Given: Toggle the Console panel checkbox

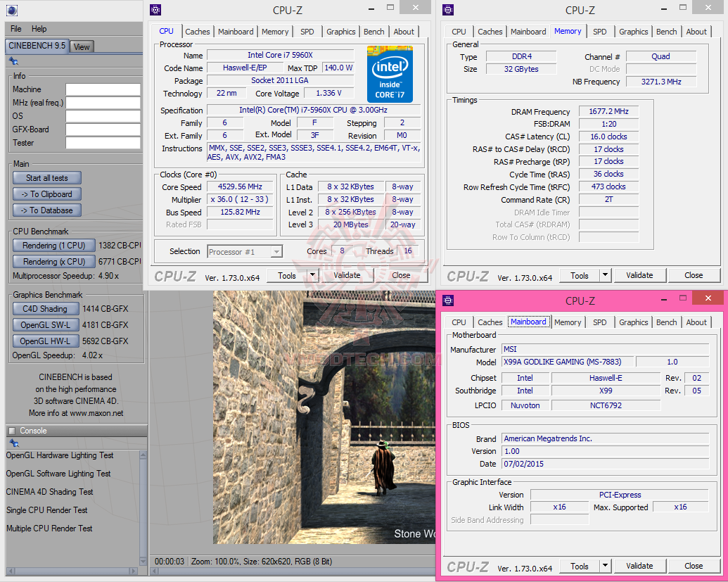Looking at the screenshot, I should (11, 431).
